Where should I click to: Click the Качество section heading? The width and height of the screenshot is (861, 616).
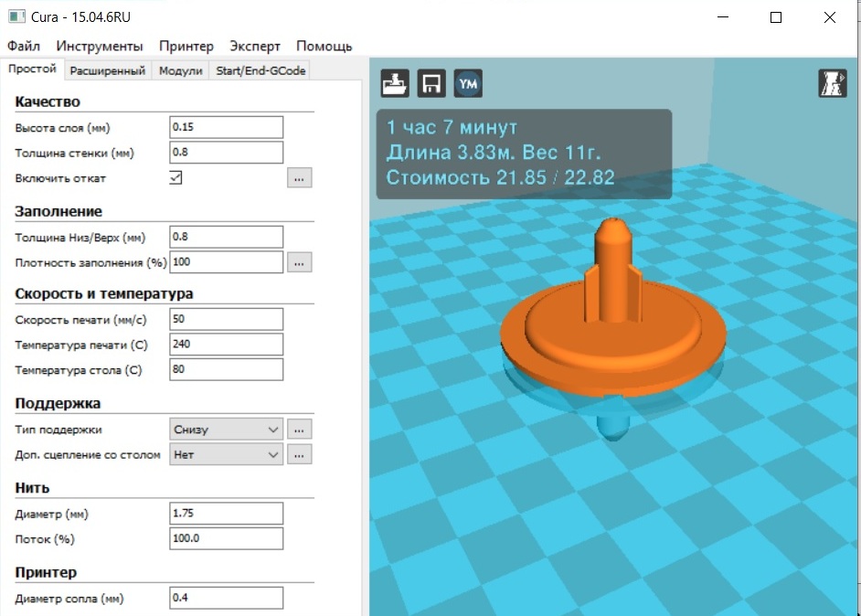pyautogui.click(x=48, y=102)
